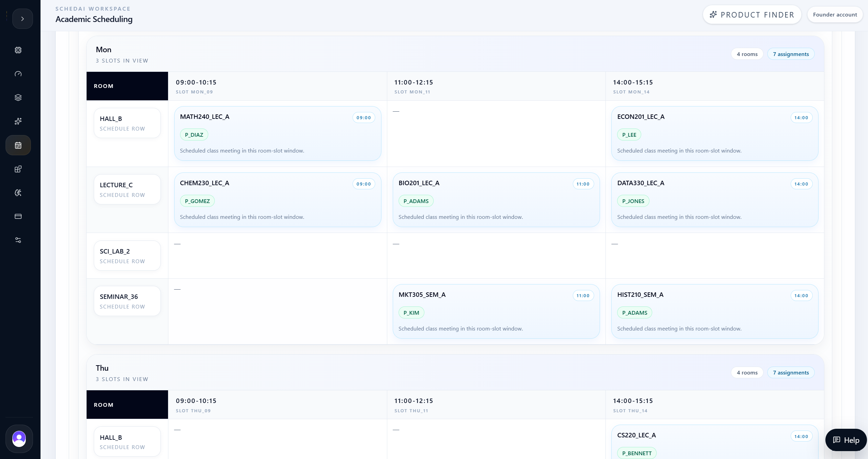Click the Thu day heading
Viewport: 868px width, 459px height.
pyautogui.click(x=102, y=368)
